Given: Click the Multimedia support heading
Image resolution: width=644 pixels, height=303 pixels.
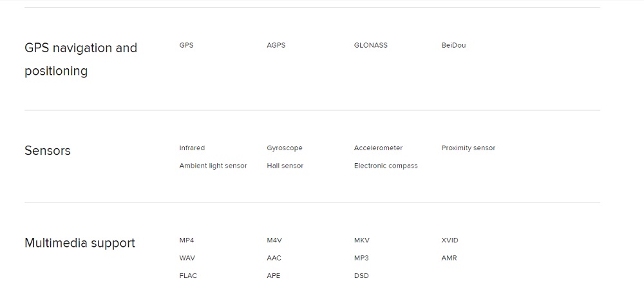Looking at the screenshot, I should click(80, 243).
